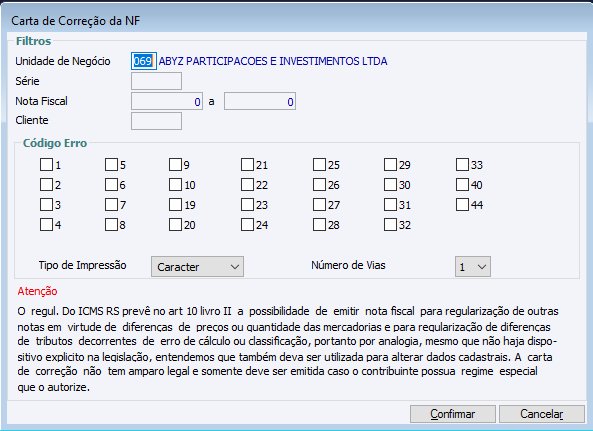Check error code 2 checkbox
This screenshot has width=593, height=431.
(x=47, y=184)
